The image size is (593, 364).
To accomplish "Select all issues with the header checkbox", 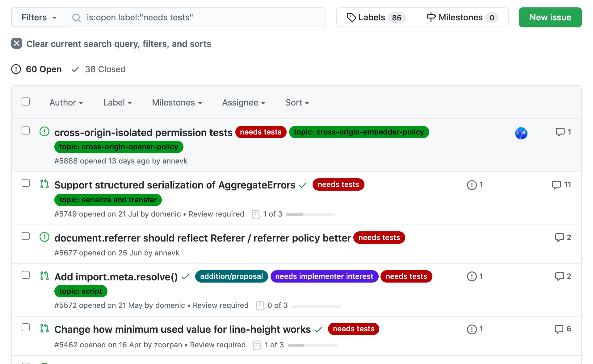I will point(26,101).
